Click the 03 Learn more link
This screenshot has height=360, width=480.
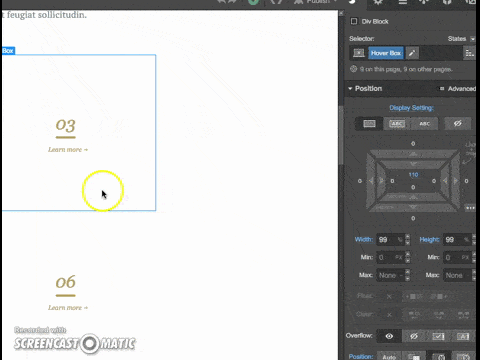[x=68, y=150]
